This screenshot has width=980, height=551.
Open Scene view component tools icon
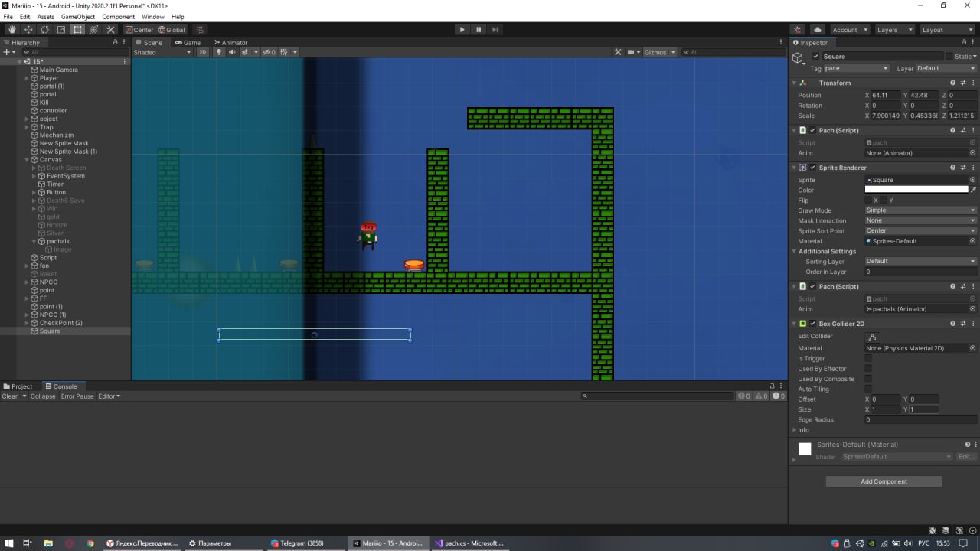[618, 52]
